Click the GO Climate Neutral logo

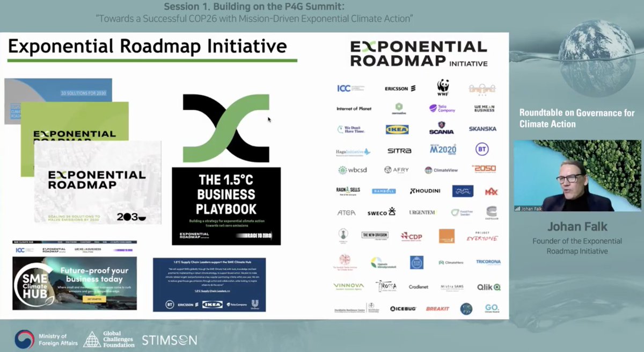tap(492, 308)
